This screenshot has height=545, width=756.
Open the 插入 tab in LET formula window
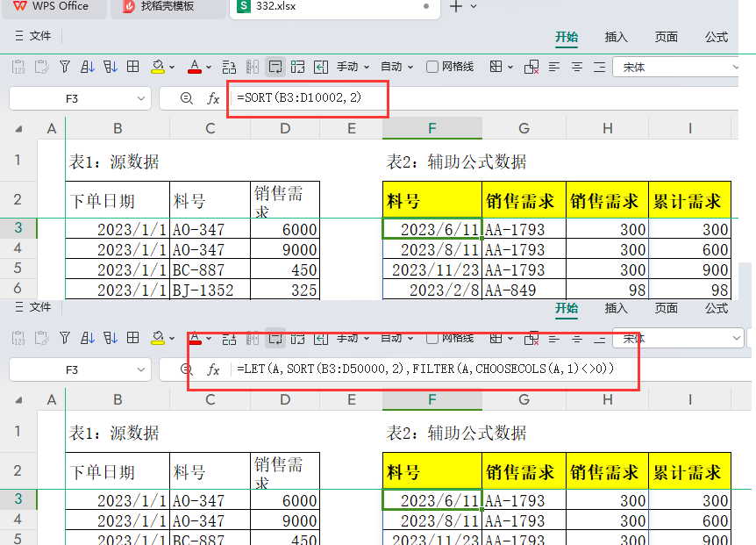pyautogui.click(x=617, y=308)
